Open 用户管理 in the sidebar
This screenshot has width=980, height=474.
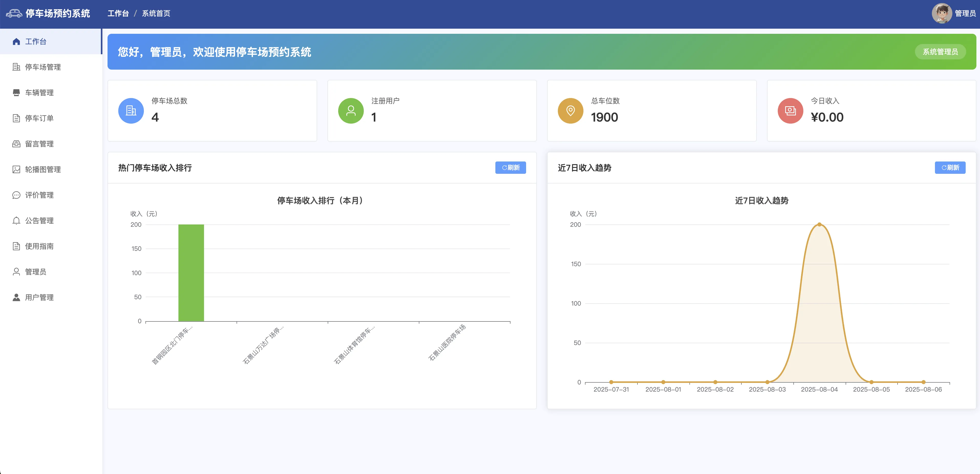tap(39, 297)
